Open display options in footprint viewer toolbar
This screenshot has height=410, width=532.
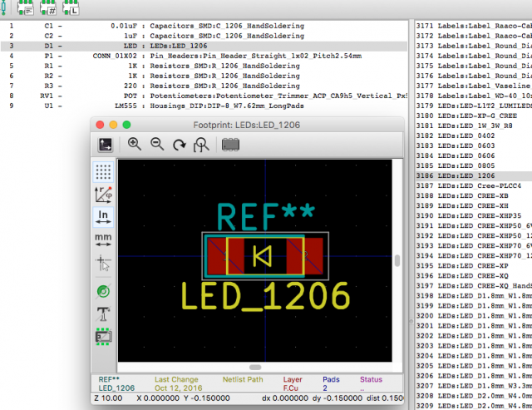106,145
